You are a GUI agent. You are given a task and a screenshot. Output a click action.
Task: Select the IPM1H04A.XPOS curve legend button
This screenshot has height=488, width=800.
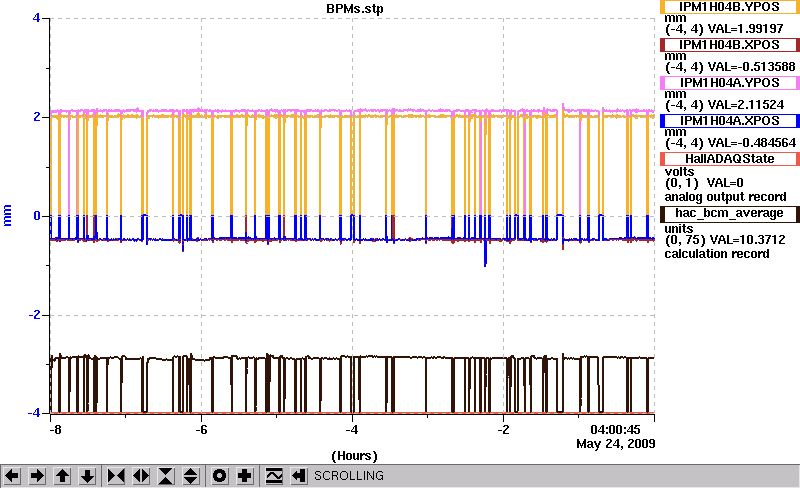point(730,121)
